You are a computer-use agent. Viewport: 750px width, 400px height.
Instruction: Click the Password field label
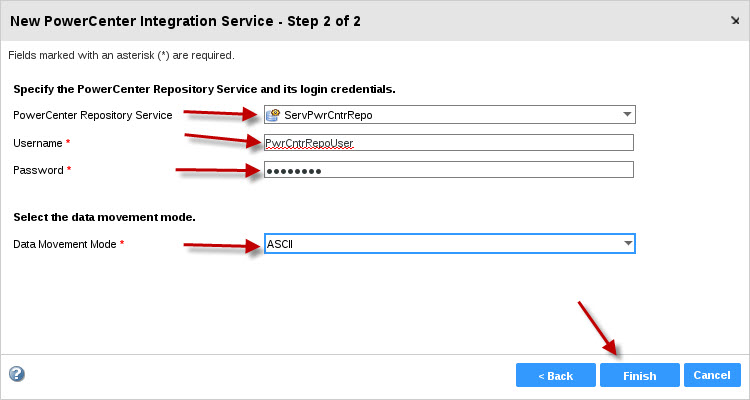[x=38, y=170]
